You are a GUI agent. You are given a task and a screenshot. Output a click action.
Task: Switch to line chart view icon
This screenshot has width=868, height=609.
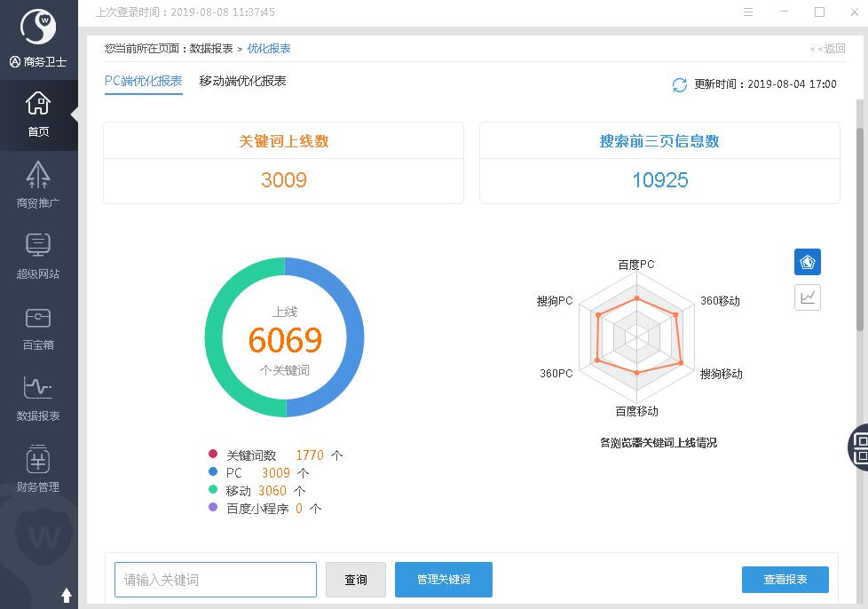(807, 297)
